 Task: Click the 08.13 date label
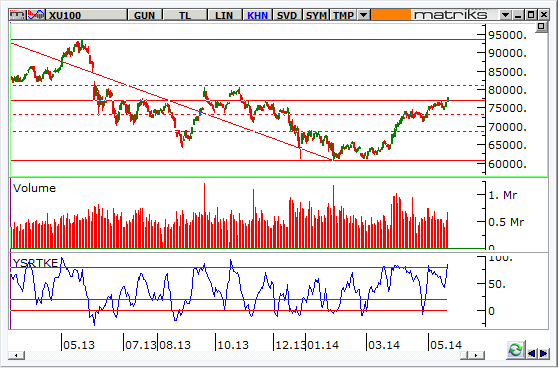tap(175, 345)
